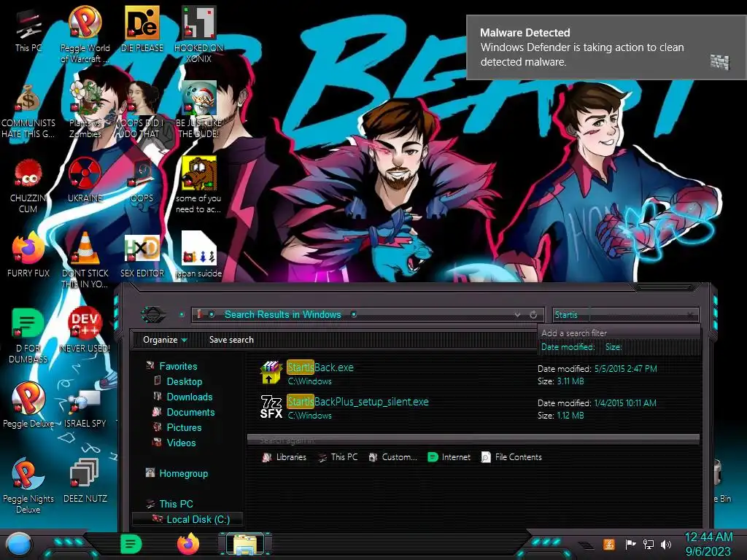Search again in Libraries
Viewport: 747px width, 560px height.
(x=285, y=457)
